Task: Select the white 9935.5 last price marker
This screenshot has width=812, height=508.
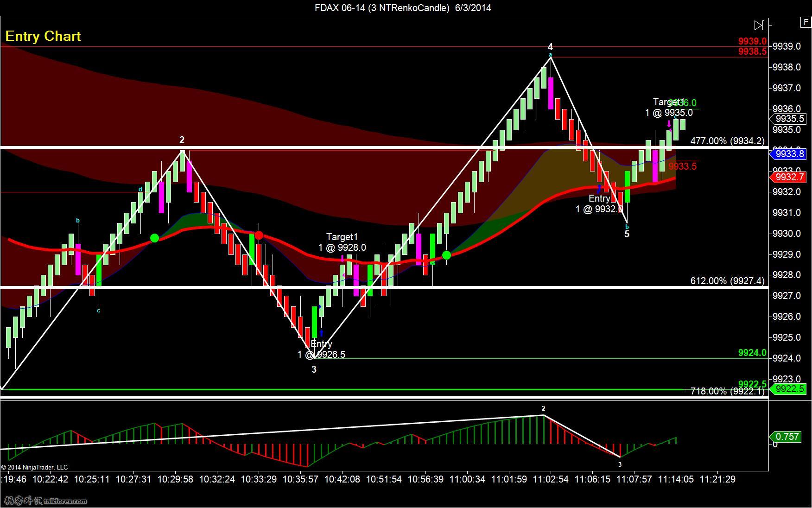Action: point(788,119)
